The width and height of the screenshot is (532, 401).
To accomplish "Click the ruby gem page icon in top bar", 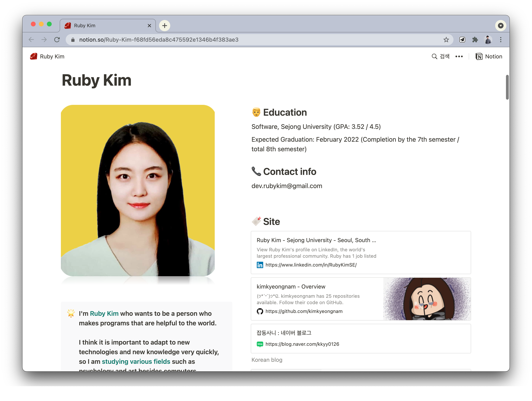I will (34, 56).
